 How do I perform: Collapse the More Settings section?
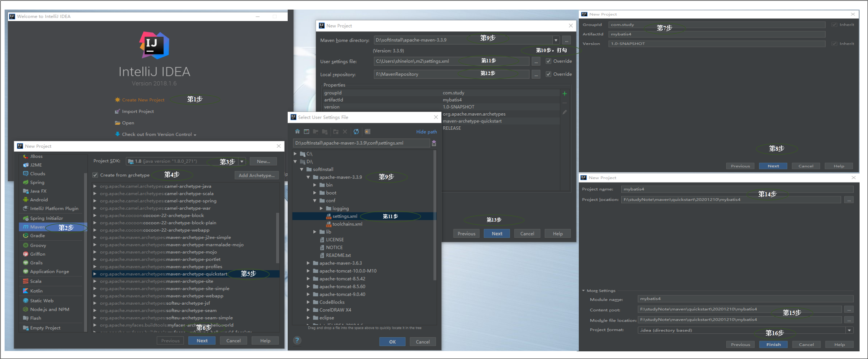pos(583,291)
